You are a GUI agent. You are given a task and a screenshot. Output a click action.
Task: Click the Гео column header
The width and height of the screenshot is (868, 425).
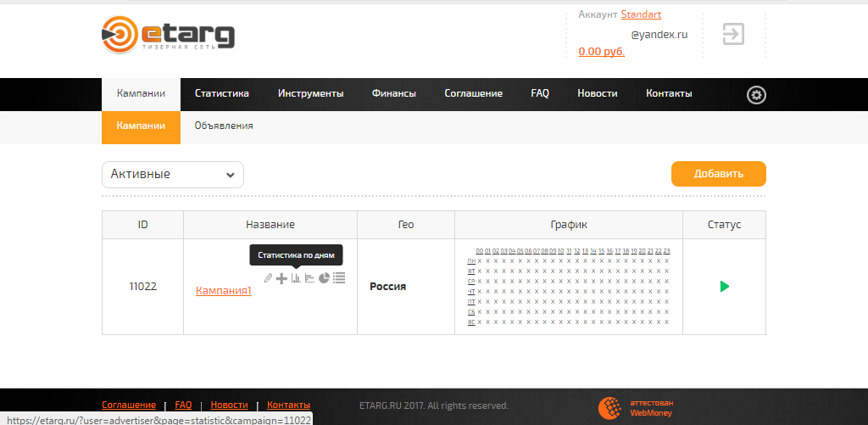tap(406, 225)
